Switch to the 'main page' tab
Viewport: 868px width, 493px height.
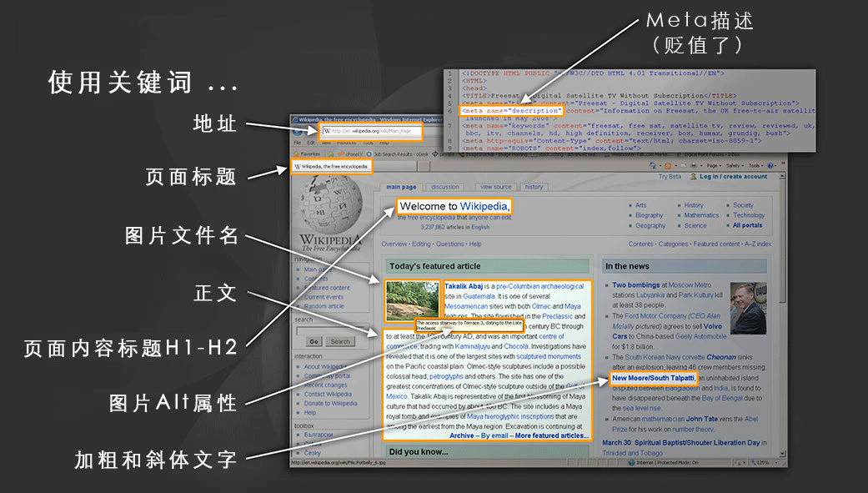401,187
